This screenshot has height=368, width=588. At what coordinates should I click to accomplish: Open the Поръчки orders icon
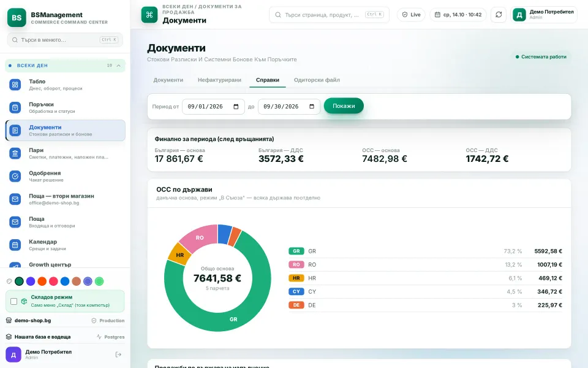point(15,107)
